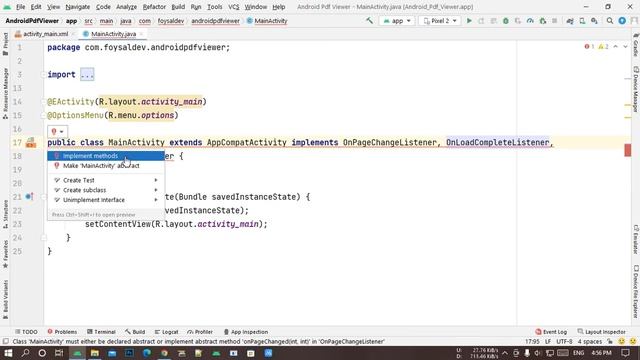Open Device Manager on right edge

pos(636,89)
